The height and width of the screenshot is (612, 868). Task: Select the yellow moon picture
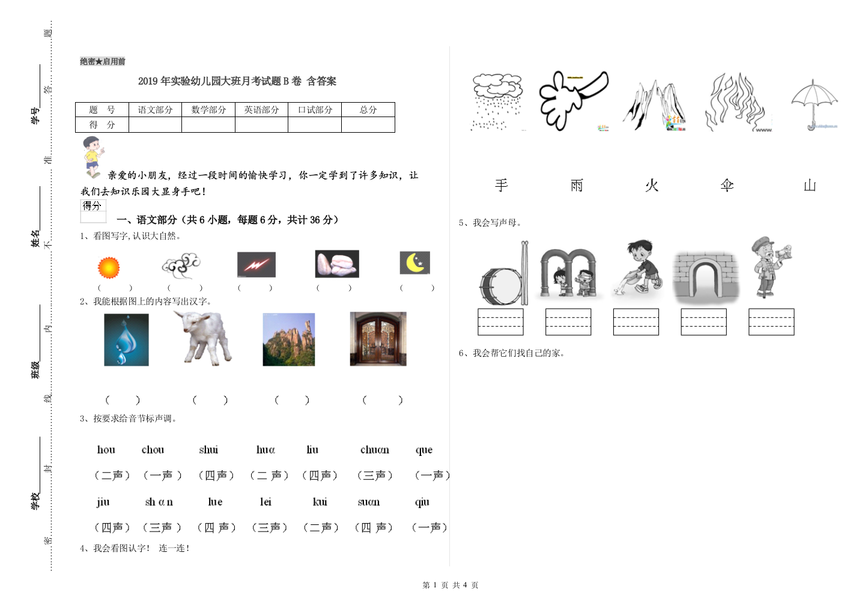click(415, 262)
